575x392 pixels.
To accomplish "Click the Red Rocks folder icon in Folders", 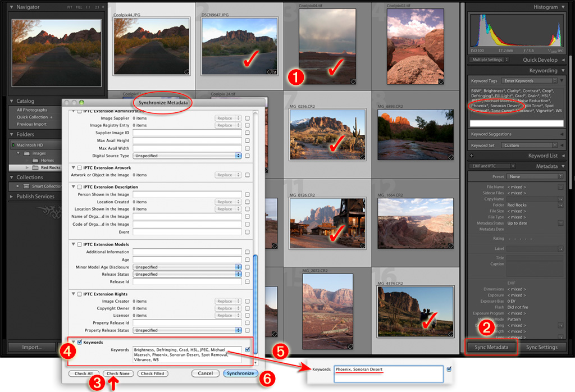I will point(36,167).
